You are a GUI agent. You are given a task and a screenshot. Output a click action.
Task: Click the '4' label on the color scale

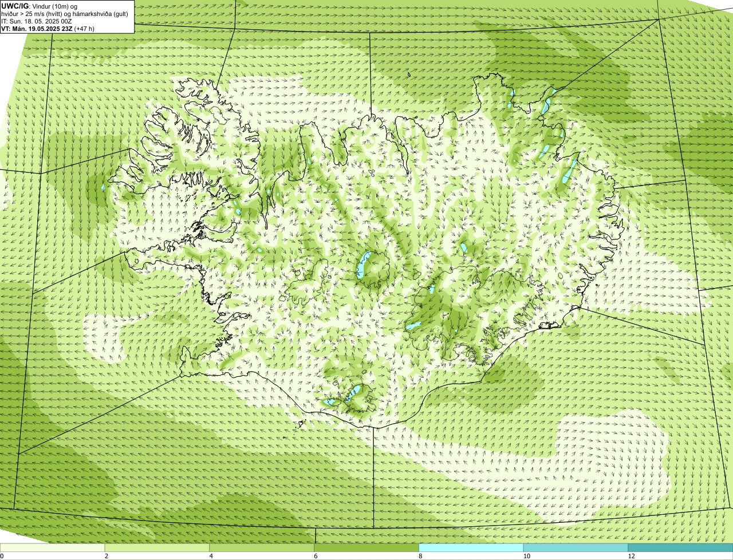(x=211, y=556)
